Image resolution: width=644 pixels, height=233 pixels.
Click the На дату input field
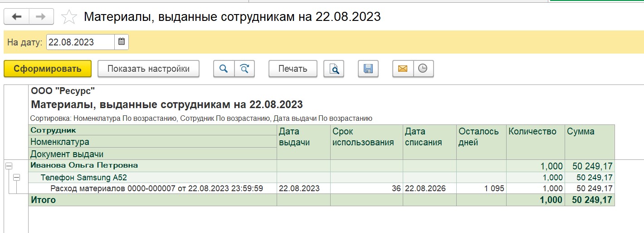click(81, 42)
